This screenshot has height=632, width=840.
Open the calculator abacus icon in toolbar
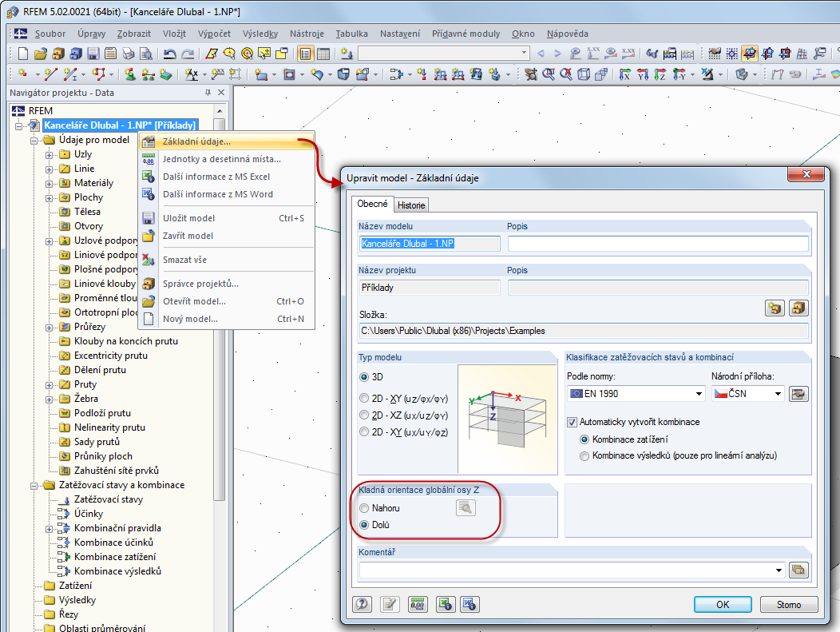pyautogui.click(x=670, y=54)
